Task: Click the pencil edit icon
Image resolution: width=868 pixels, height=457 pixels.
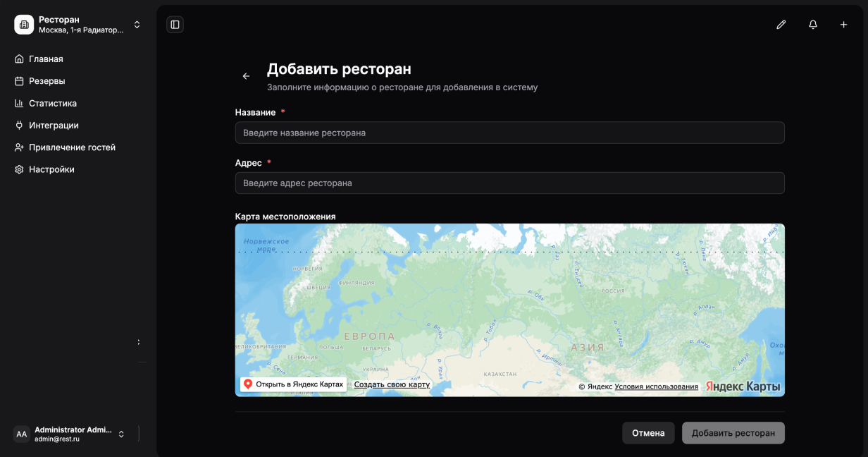Action: [781, 25]
